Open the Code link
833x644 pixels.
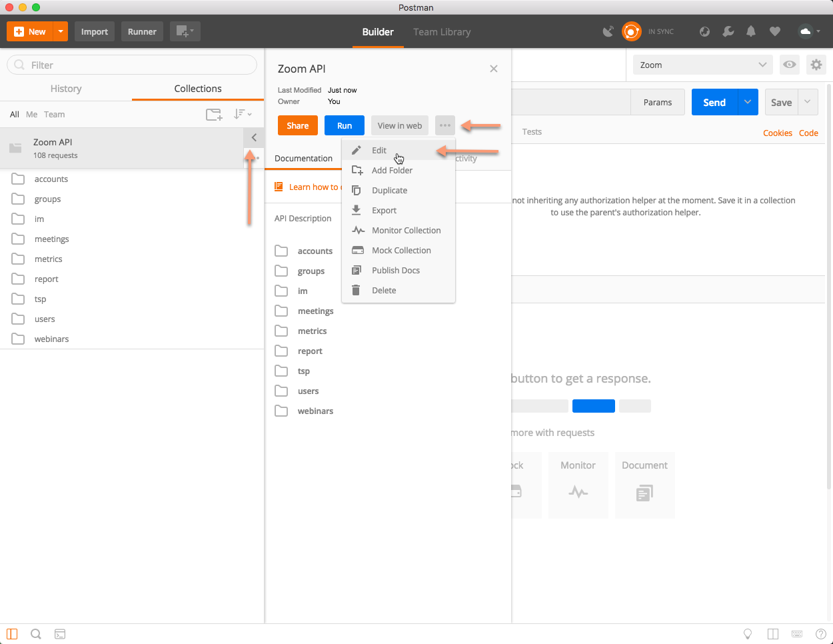tap(808, 133)
